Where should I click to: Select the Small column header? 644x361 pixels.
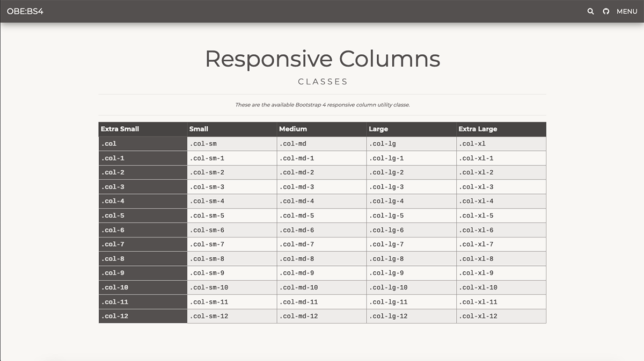pos(232,129)
